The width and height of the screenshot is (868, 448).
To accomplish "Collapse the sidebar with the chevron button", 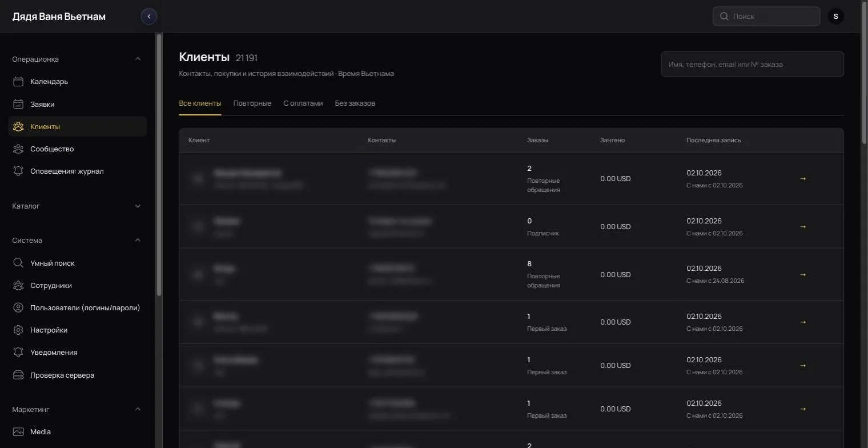I will coord(149,17).
